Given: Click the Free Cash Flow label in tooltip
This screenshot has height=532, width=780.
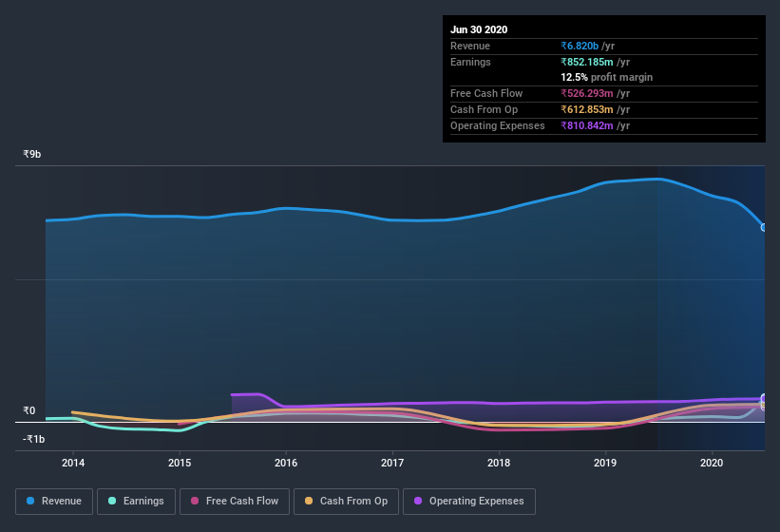Looking at the screenshot, I should pyautogui.click(x=486, y=93).
